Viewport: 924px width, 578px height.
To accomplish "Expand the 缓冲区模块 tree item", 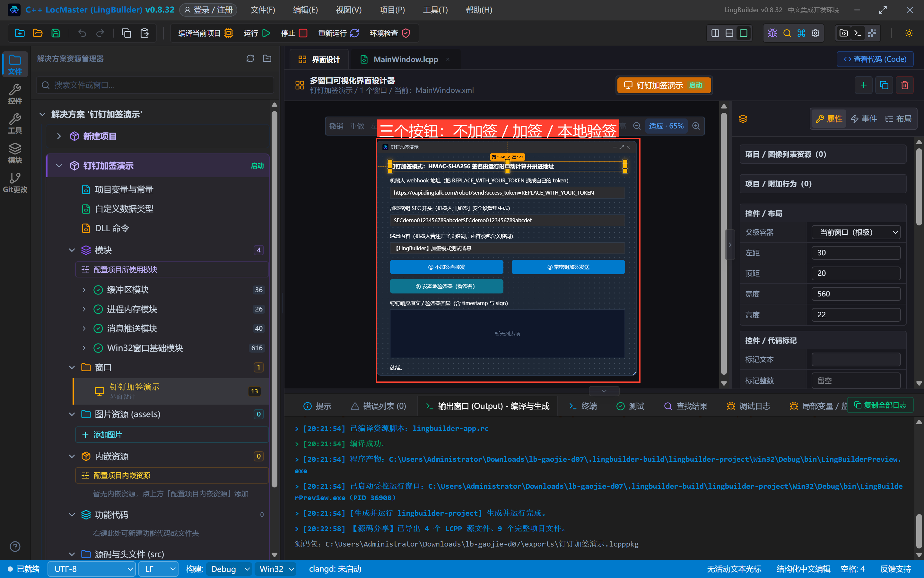I will (84, 290).
